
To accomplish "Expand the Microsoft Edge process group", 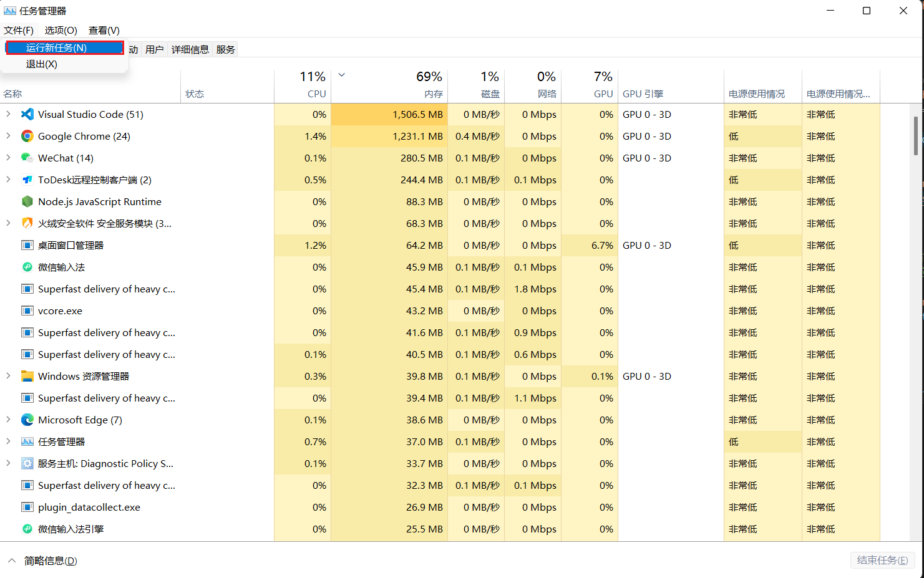I will click(8, 420).
